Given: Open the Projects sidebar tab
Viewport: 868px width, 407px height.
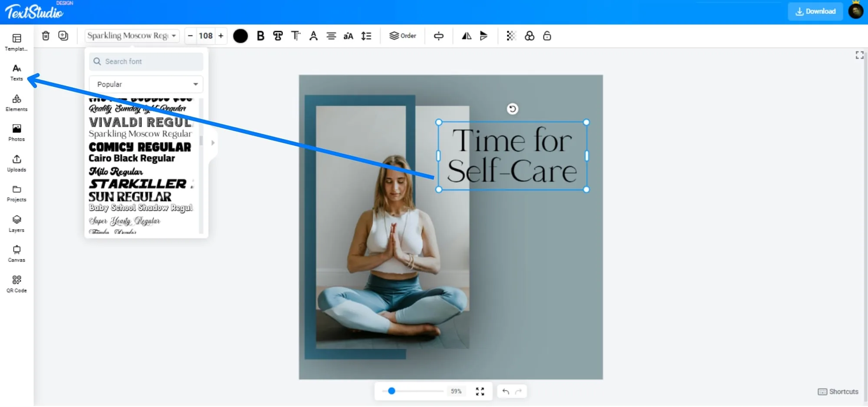Looking at the screenshot, I should click(16, 193).
